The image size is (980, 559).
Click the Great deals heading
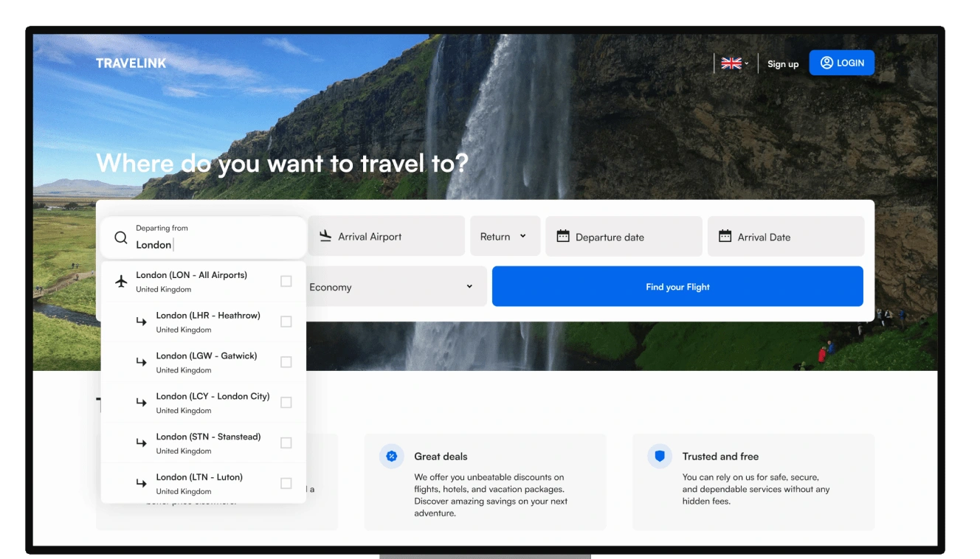click(x=441, y=456)
